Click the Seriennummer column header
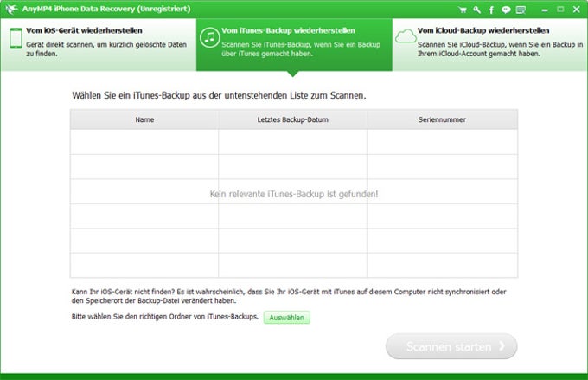588x380 pixels. point(442,119)
